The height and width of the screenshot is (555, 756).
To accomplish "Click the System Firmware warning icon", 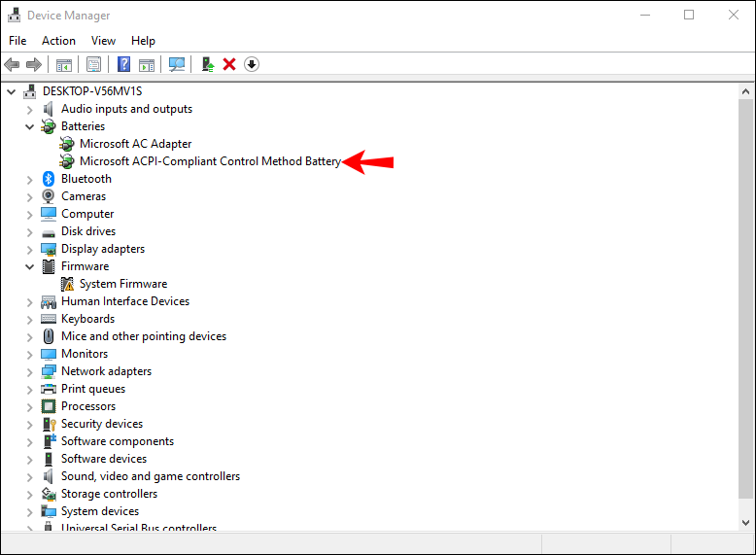I will (67, 284).
